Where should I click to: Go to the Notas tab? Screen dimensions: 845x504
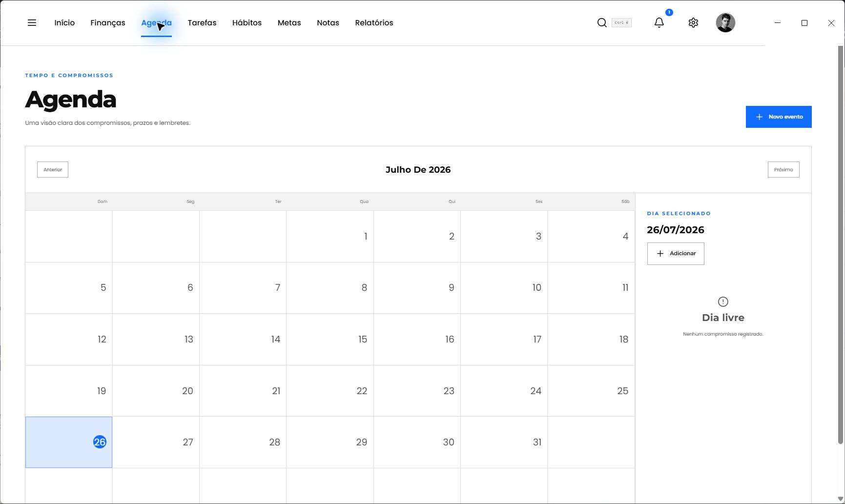tap(328, 22)
